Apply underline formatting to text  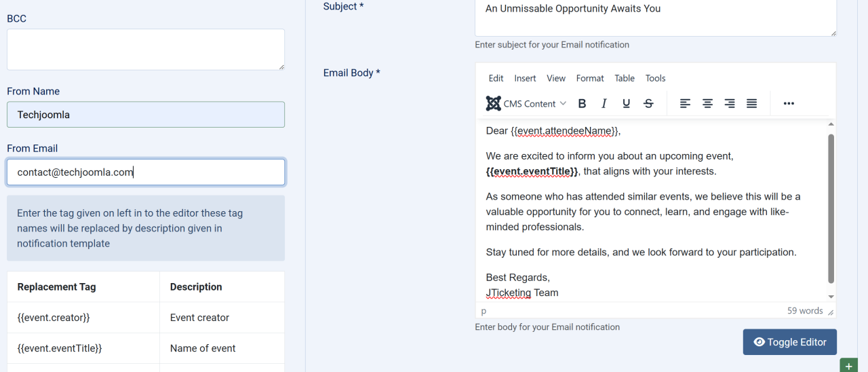[x=626, y=104]
